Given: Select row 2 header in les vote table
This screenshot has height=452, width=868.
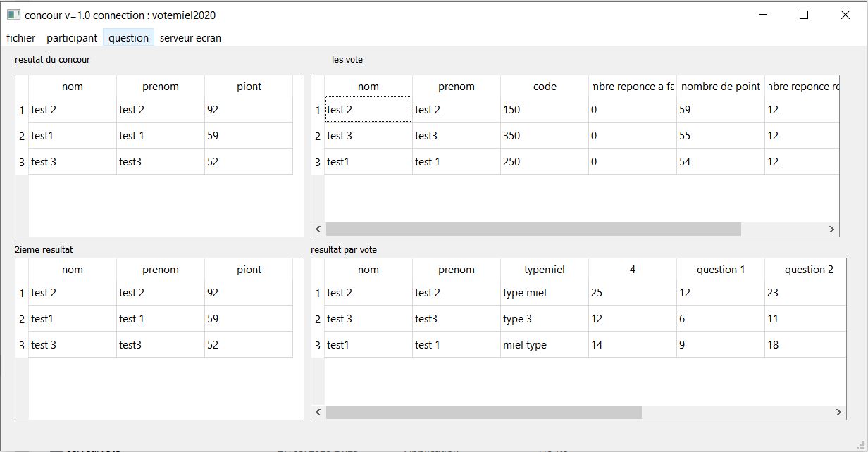Looking at the screenshot, I should click(318, 136).
